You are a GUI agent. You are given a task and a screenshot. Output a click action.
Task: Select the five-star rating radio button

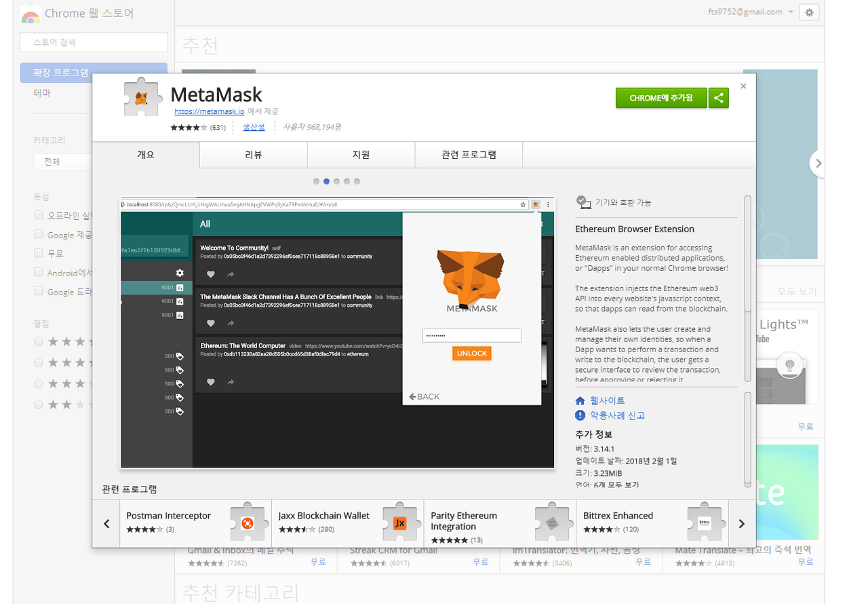39,341
